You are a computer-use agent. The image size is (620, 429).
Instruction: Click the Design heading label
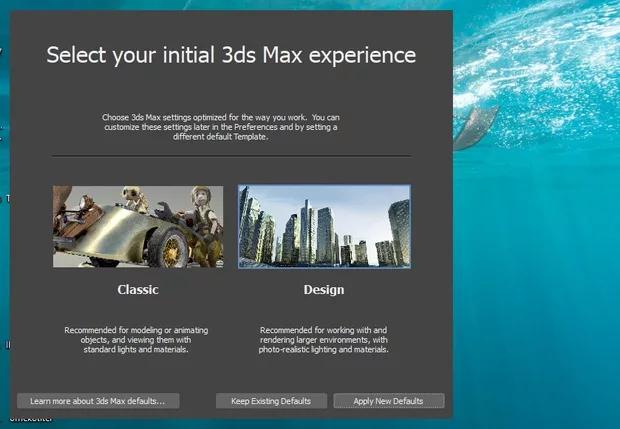[x=324, y=290]
